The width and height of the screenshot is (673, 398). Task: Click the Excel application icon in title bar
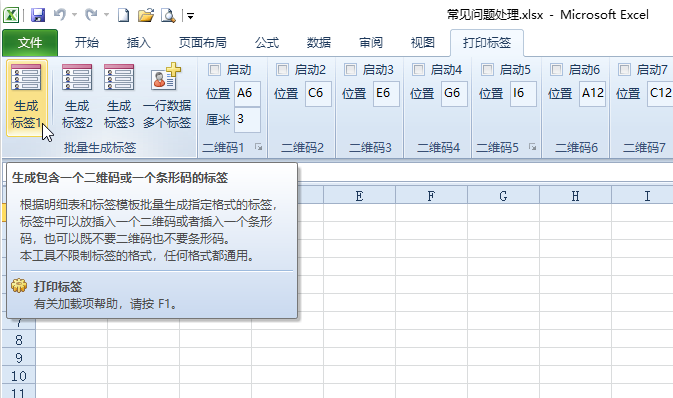coord(11,15)
